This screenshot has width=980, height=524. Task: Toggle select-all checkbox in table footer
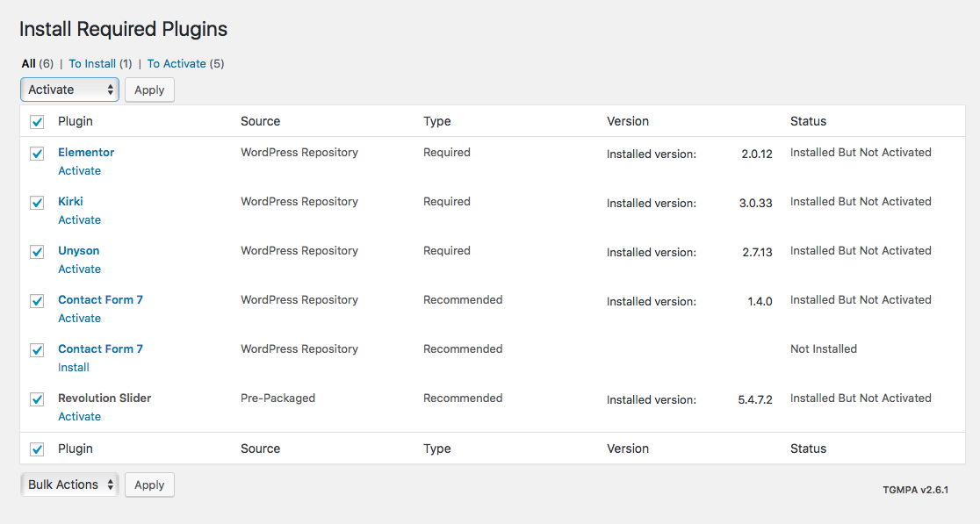pyautogui.click(x=37, y=449)
